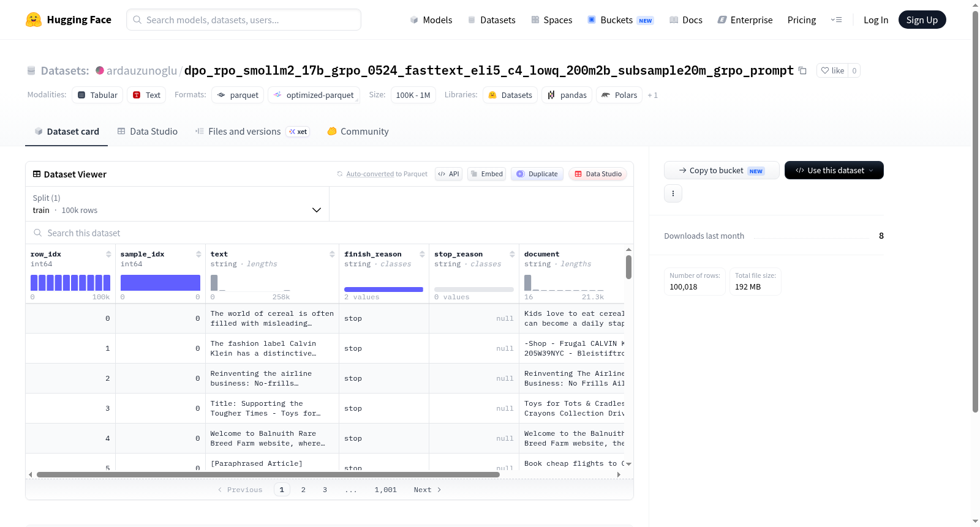980x527 pixels.
Task: Sort the row_idx column
Action: point(108,254)
